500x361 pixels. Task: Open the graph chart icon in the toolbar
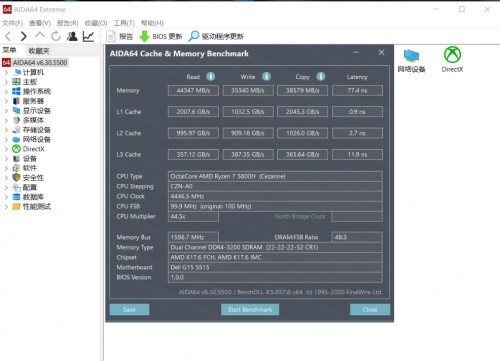click(88, 36)
